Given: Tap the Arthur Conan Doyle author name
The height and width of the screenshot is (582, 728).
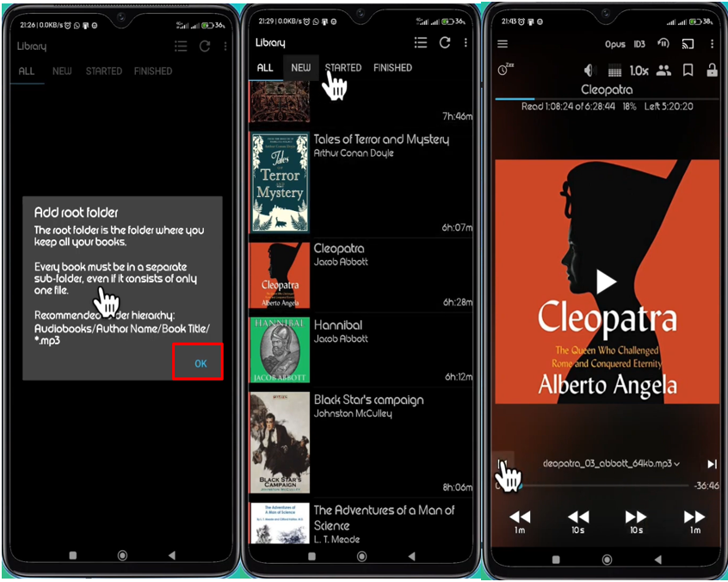Looking at the screenshot, I should [354, 152].
